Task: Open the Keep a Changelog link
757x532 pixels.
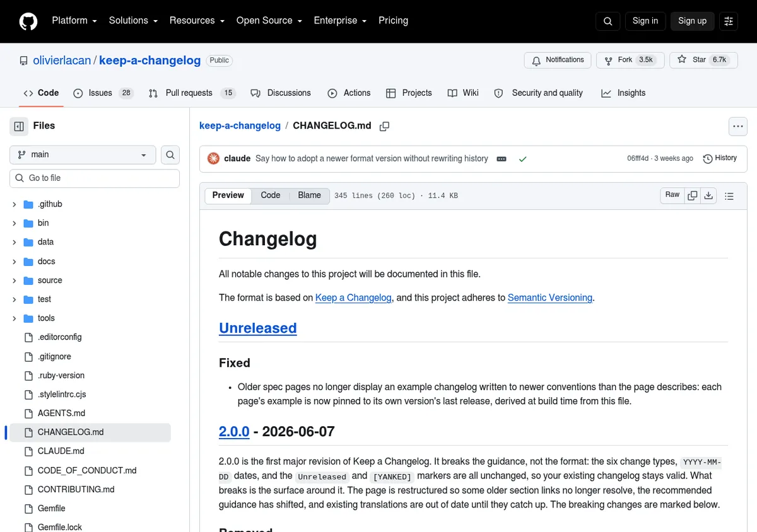Action: 353,298
